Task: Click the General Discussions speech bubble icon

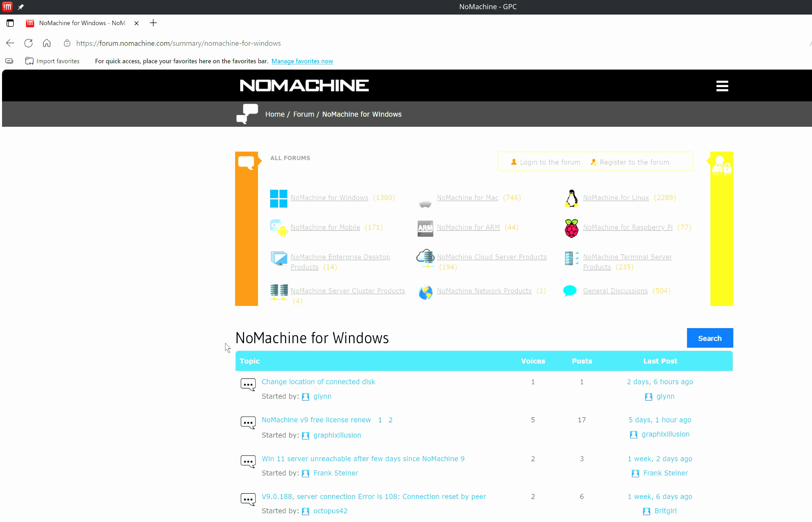Action: tap(570, 290)
